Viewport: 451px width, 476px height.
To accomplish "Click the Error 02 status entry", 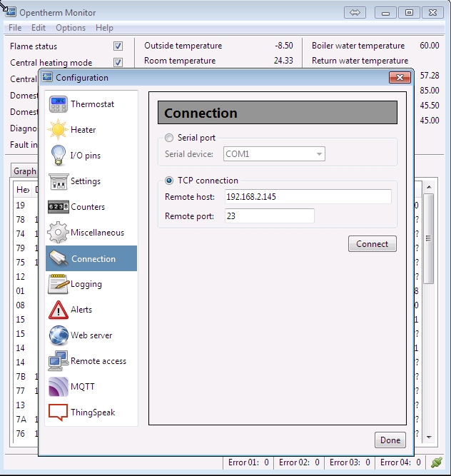I will [299, 462].
